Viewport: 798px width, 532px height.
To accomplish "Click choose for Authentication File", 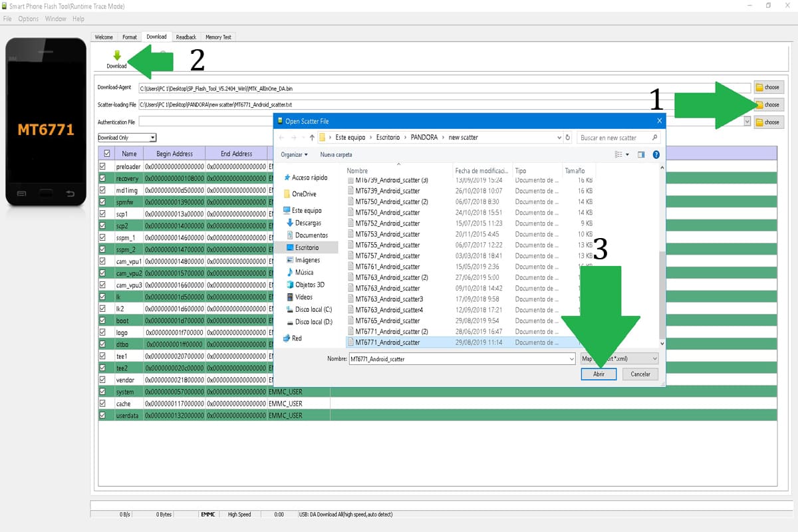I will (768, 122).
